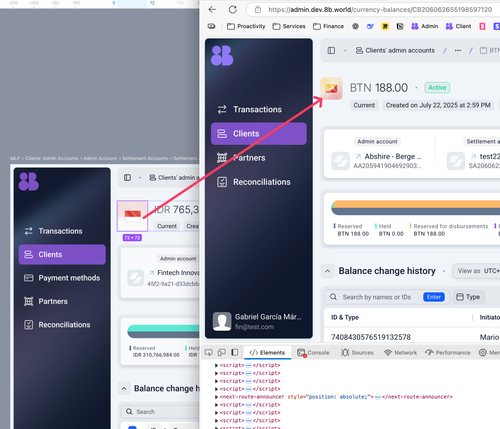The height and width of the screenshot is (429, 500).
Task: Click the Current tag under BTN 188.00
Action: [364, 105]
